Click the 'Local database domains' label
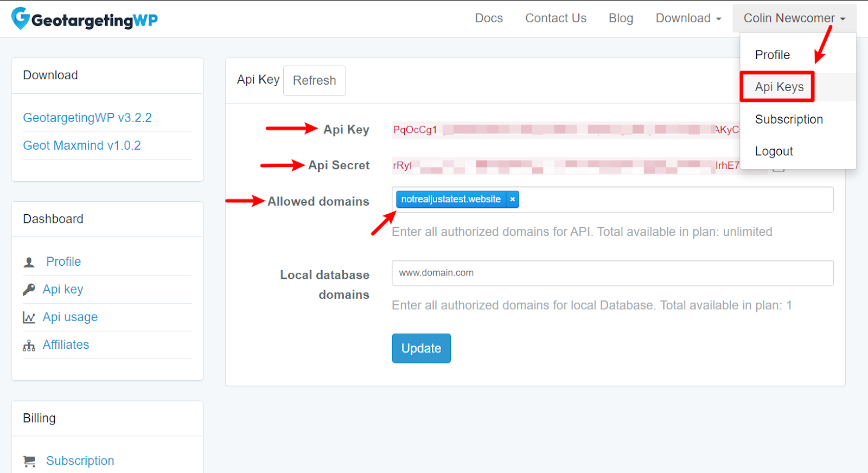Viewport: 868px width, 473px height. pyautogui.click(x=325, y=285)
